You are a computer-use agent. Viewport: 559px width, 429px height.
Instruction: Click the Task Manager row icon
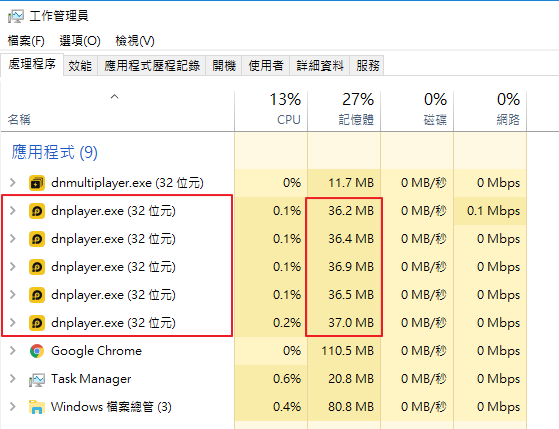point(37,379)
